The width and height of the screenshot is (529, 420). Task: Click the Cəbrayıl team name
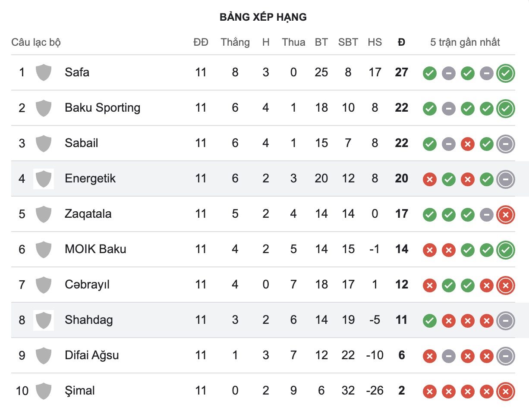pyautogui.click(x=87, y=284)
